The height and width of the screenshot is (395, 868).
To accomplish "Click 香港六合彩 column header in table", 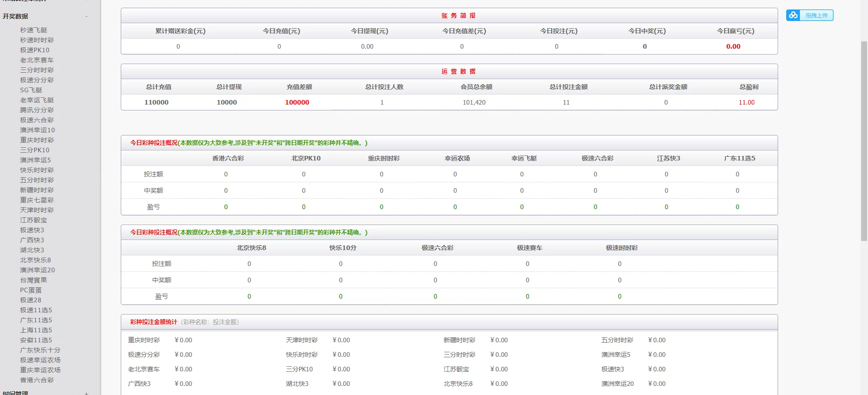I will click(228, 158).
